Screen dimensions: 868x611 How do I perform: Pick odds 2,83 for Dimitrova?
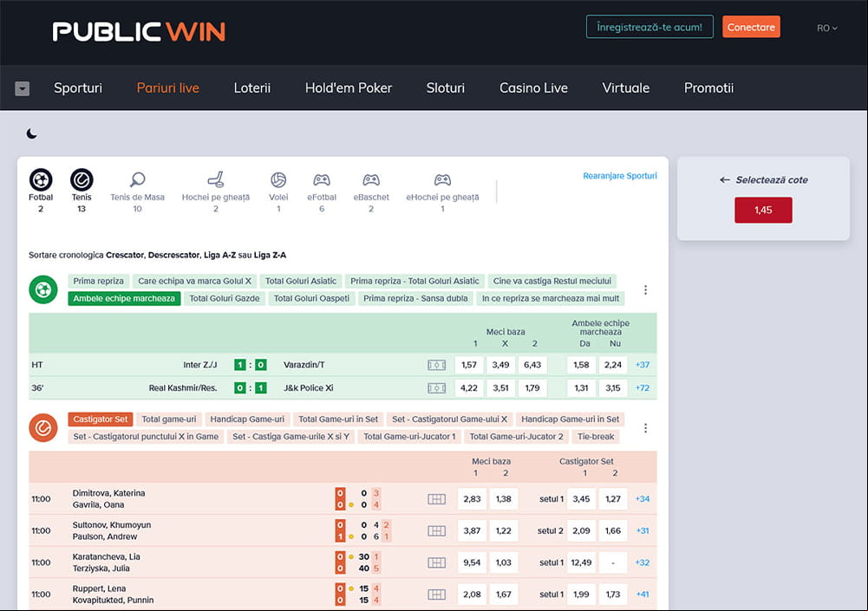pos(473,499)
